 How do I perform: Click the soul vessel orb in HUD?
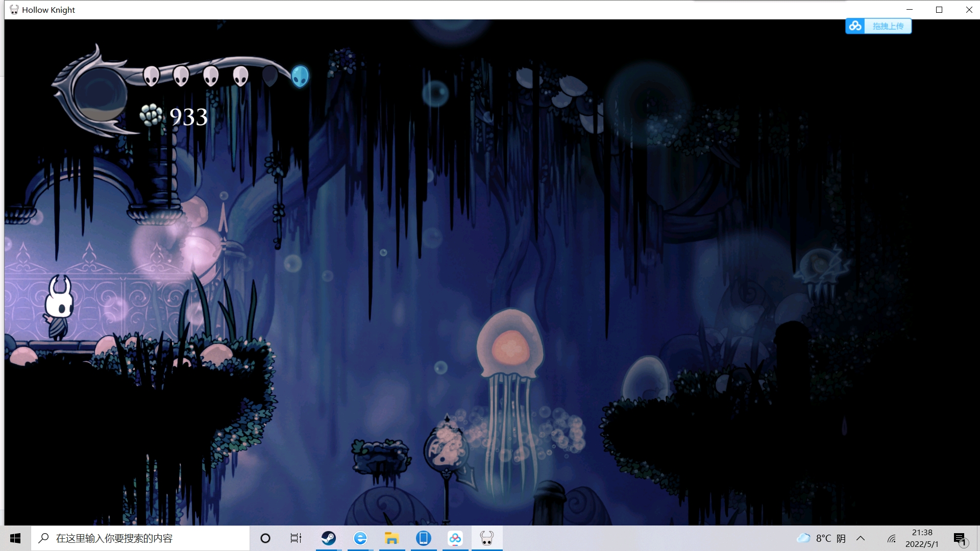[99, 94]
